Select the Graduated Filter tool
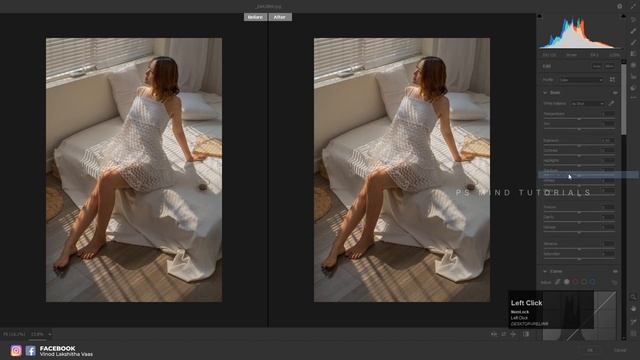640x360 pixels. [633, 54]
